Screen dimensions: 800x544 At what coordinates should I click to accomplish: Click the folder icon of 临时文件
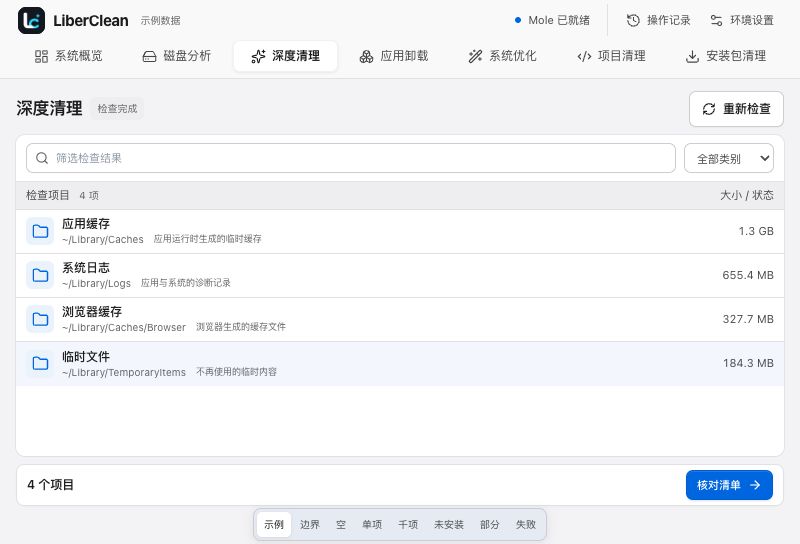(40, 363)
